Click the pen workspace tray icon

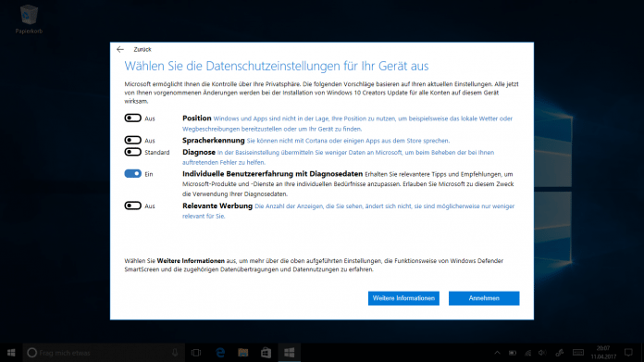point(560,353)
